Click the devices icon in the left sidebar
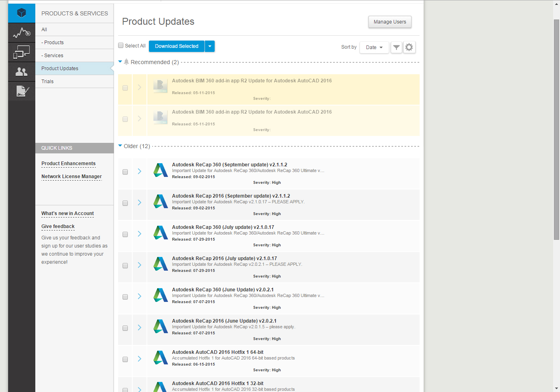Viewport: 560px width, 392px height. (x=21, y=52)
